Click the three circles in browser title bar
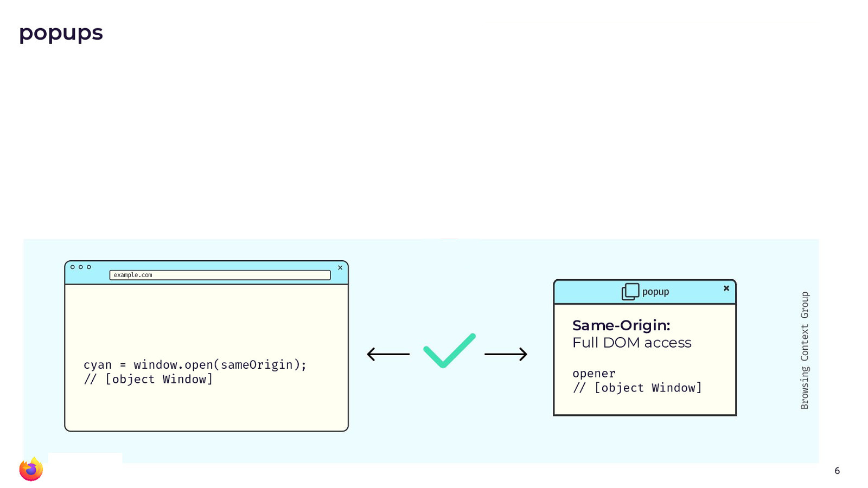 coord(81,267)
